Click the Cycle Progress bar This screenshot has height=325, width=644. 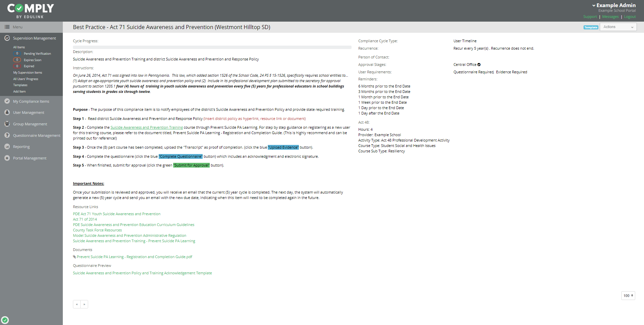[x=212, y=48]
